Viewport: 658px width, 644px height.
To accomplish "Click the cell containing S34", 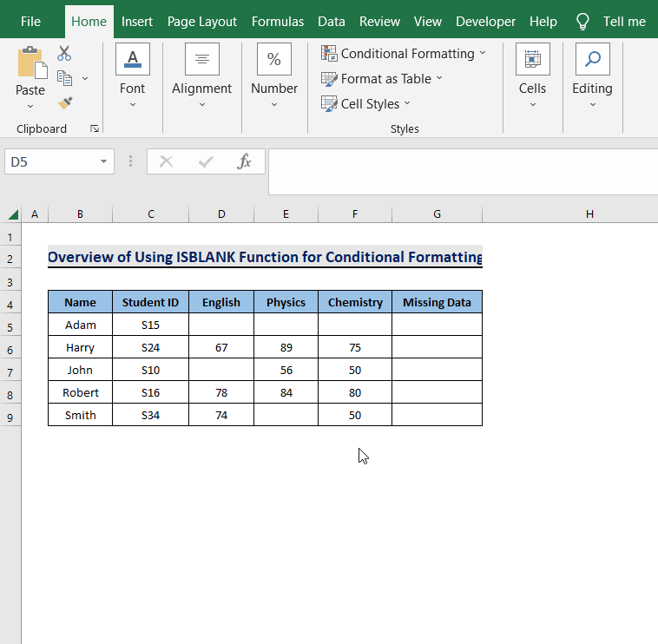I will point(151,416).
